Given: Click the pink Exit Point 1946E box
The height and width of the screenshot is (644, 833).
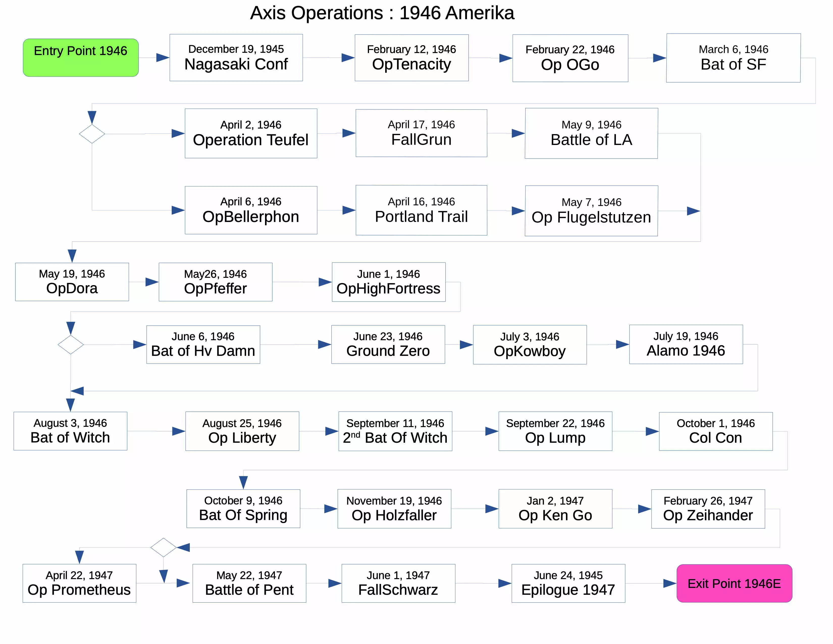Looking at the screenshot, I should [734, 583].
